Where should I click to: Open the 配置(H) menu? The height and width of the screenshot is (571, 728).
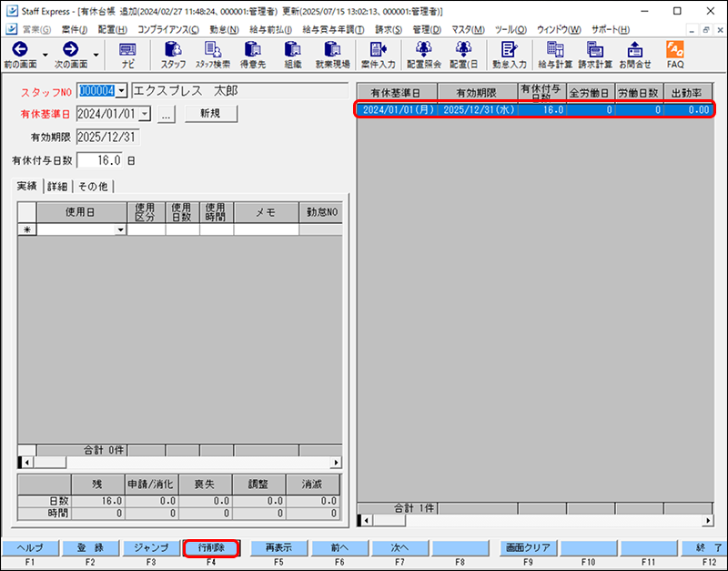(x=112, y=29)
